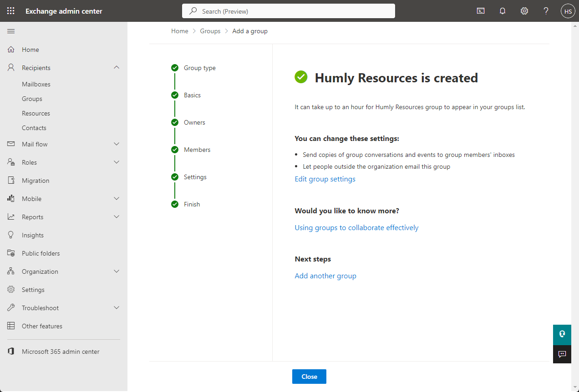Open the feedback chat widget
Image resolution: width=579 pixels, height=392 pixels.
click(562, 354)
